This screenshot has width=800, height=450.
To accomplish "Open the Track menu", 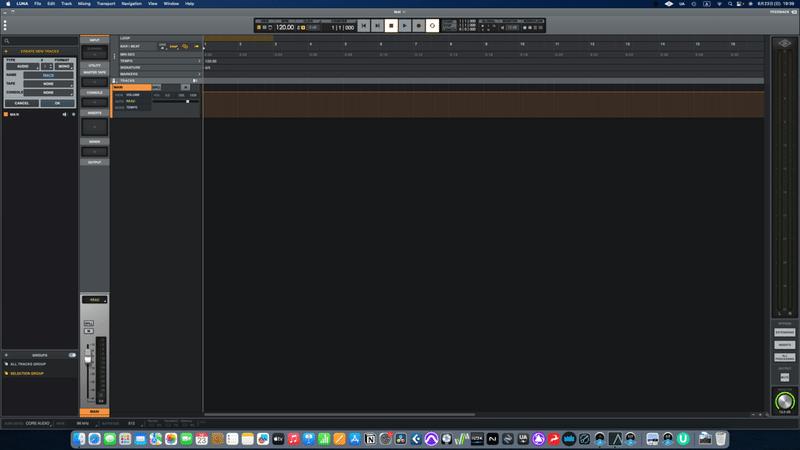I will click(x=66, y=4).
